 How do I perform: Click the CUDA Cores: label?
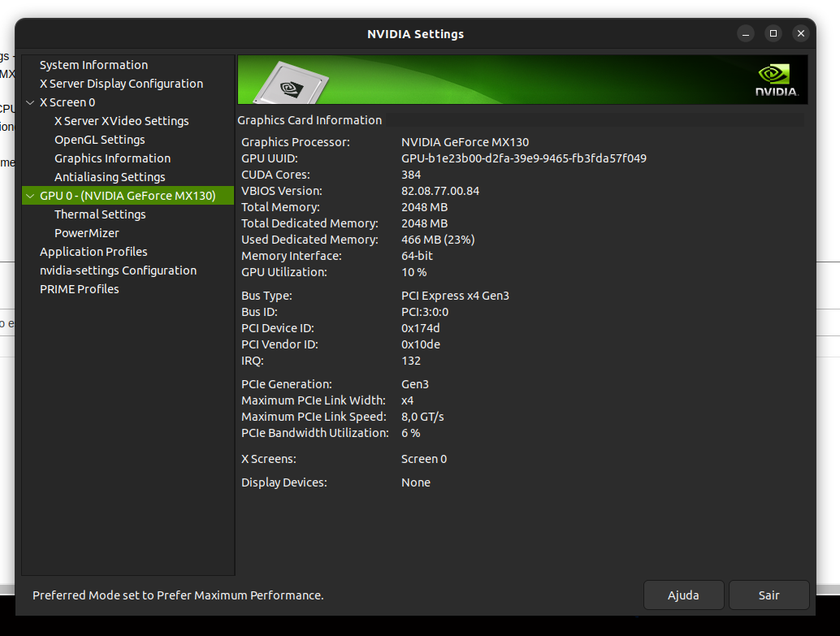click(276, 175)
